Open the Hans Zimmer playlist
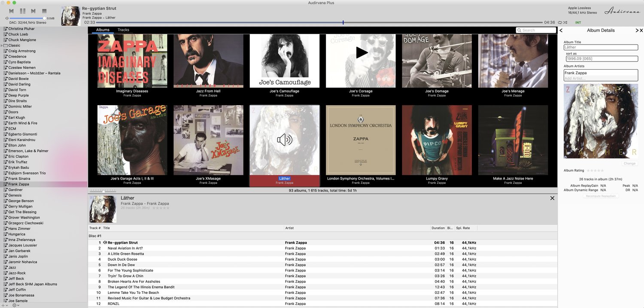The image size is (644, 308). coord(44,229)
